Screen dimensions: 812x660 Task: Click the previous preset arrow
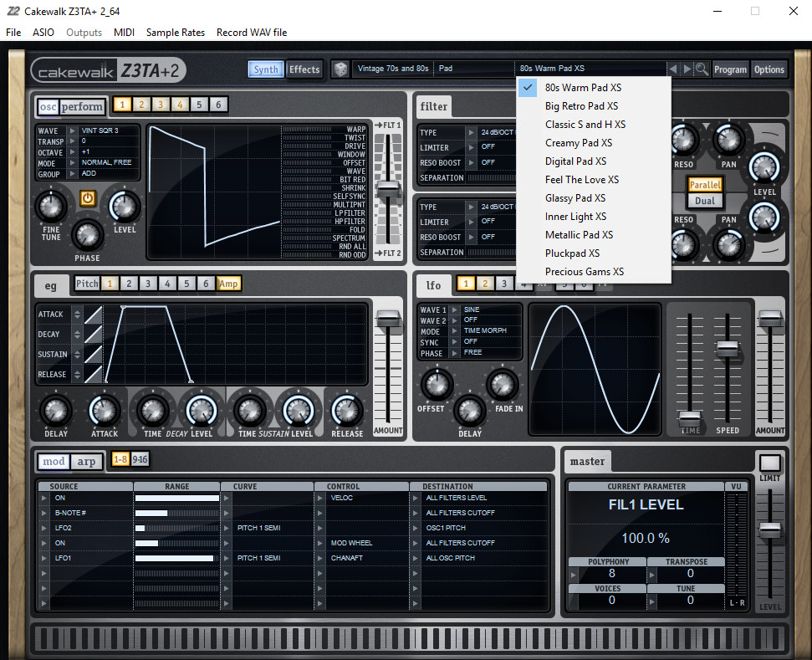673,69
